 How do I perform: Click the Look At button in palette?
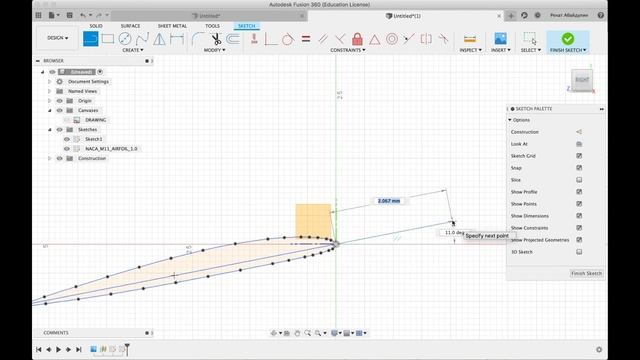click(x=579, y=144)
